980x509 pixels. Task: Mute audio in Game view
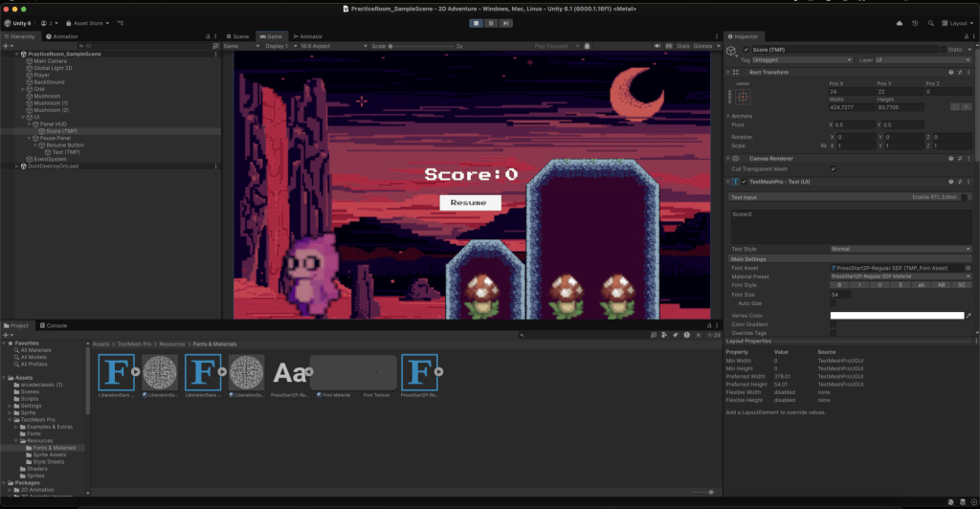(x=656, y=45)
